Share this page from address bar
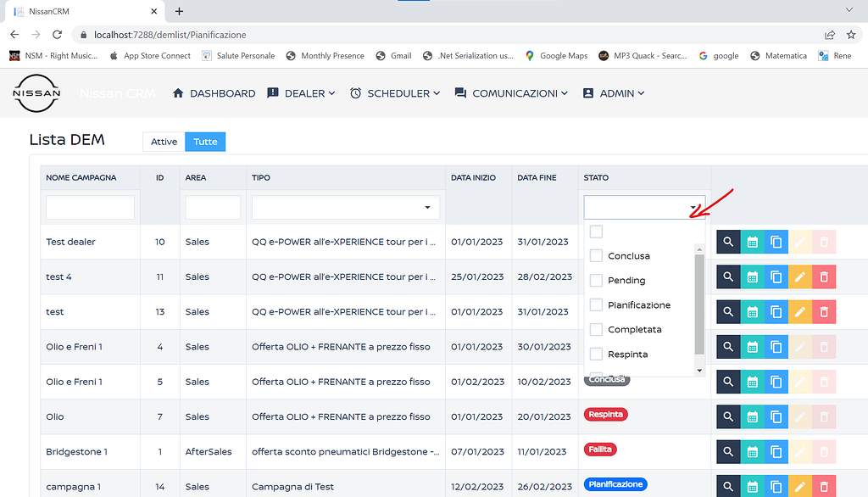The height and width of the screenshot is (497, 868). coord(829,35)
